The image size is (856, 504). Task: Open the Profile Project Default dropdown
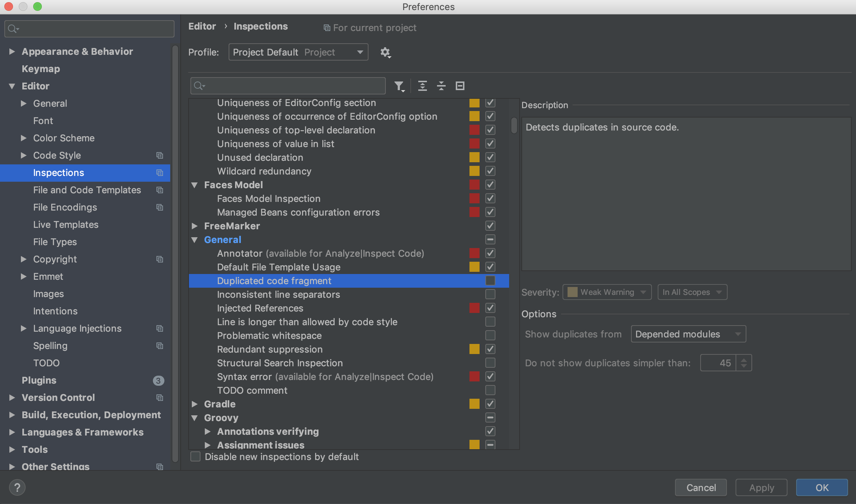(x=298, y=52)
